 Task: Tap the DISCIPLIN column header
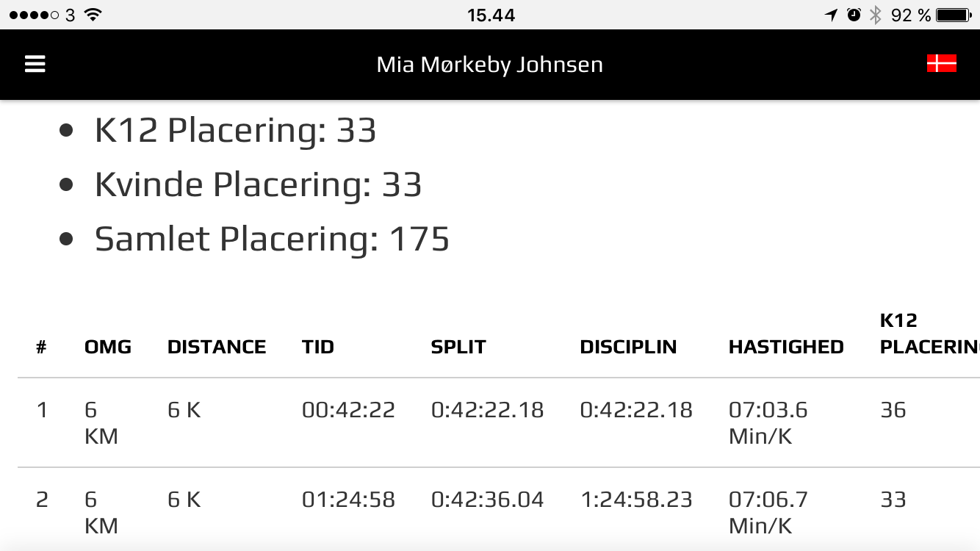click(628, 347)
